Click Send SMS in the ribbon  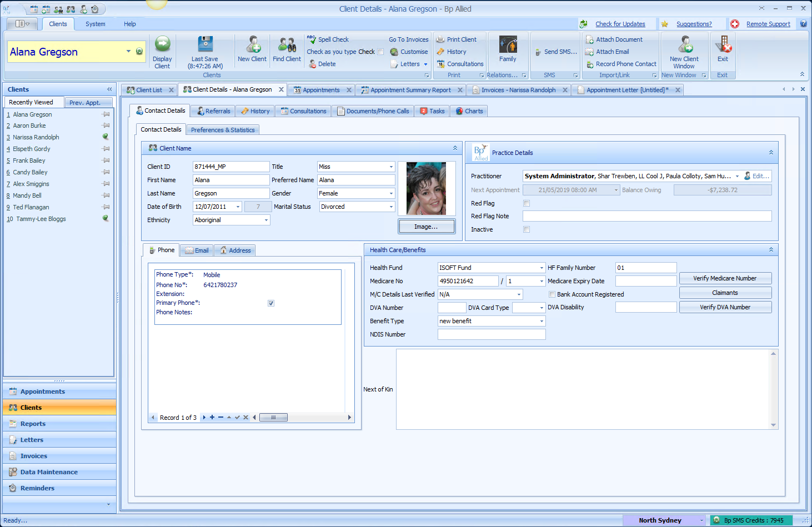556,52
